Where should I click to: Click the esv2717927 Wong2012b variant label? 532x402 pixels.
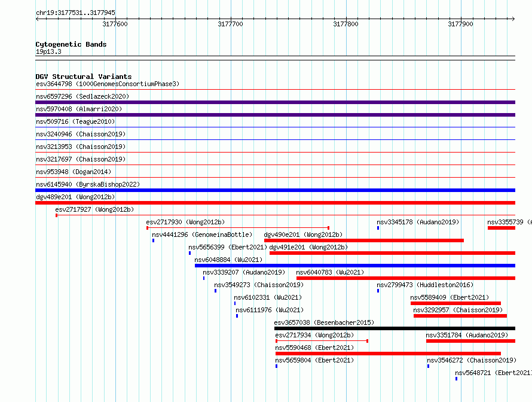pyautogui.click(x=94, y=210)
